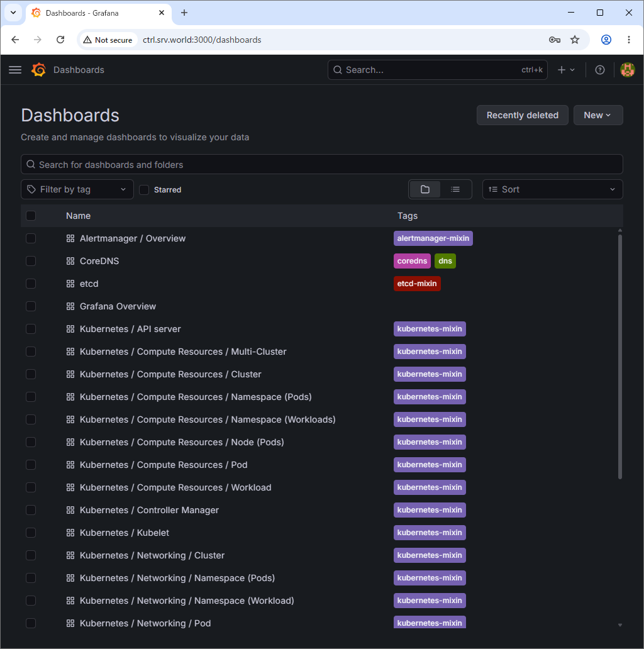
Task: Open Kubernetes / Networking / Cluster dashboard
Action: [x=152, y=556]
